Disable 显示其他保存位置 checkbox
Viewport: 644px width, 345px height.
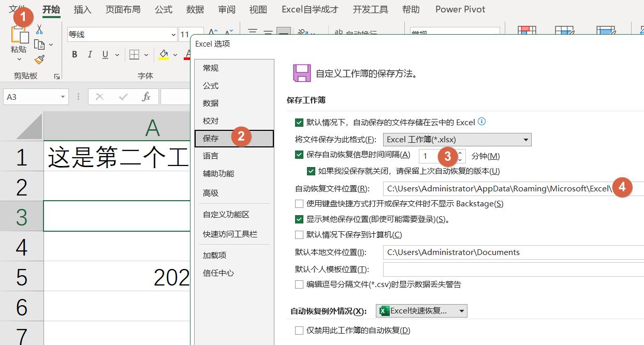299,219
